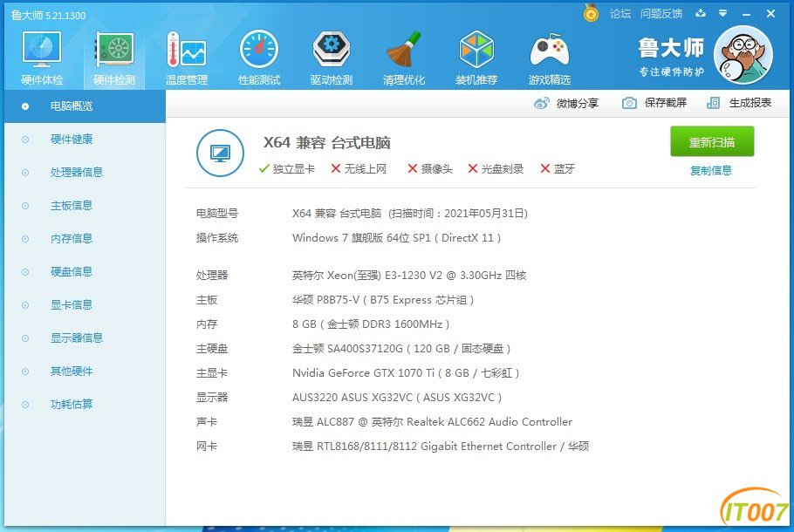The height and width of the screenshot is (532, 794).
Task: Click the tray download icon beside 问题反馈
Action: tap(701, 13)
